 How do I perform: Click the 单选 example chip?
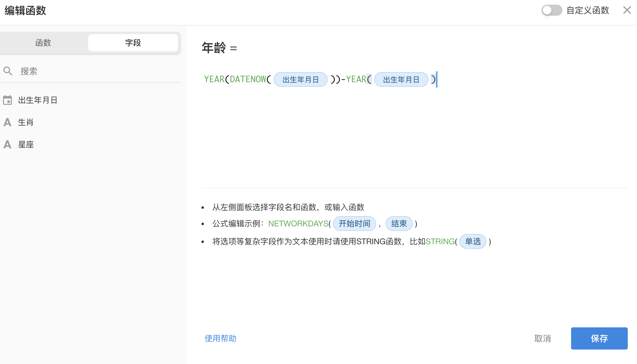(473, 241)
